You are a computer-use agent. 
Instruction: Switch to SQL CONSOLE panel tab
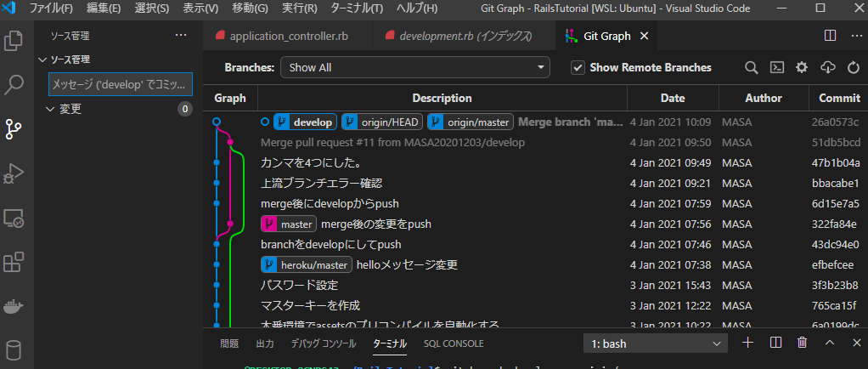[454, 343]
